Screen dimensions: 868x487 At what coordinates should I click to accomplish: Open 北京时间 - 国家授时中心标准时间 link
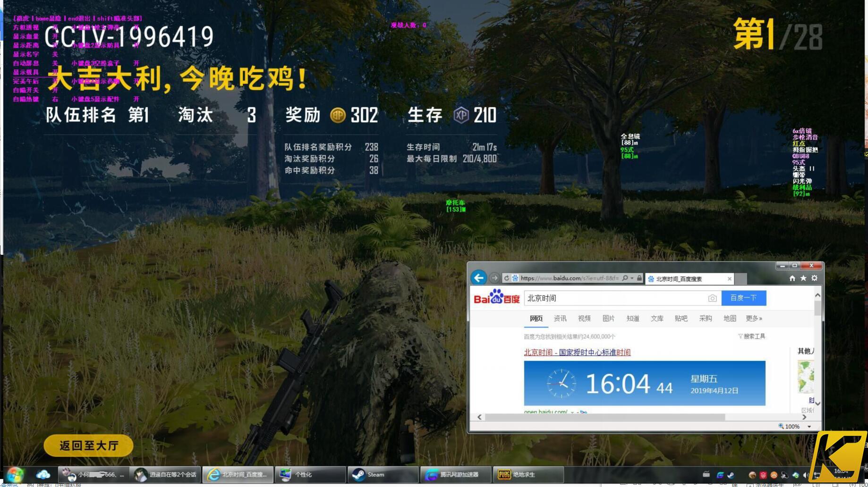coord(577,353)
